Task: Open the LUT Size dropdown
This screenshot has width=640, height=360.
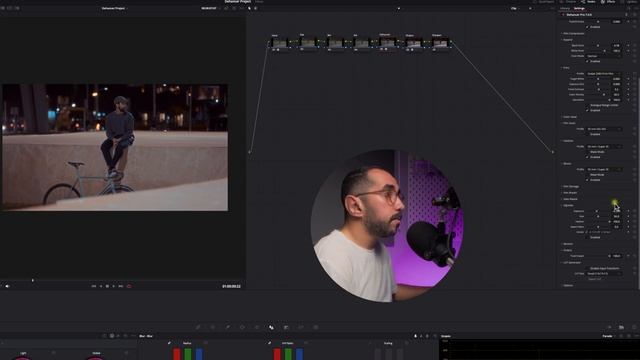Action: click(604, 273)
